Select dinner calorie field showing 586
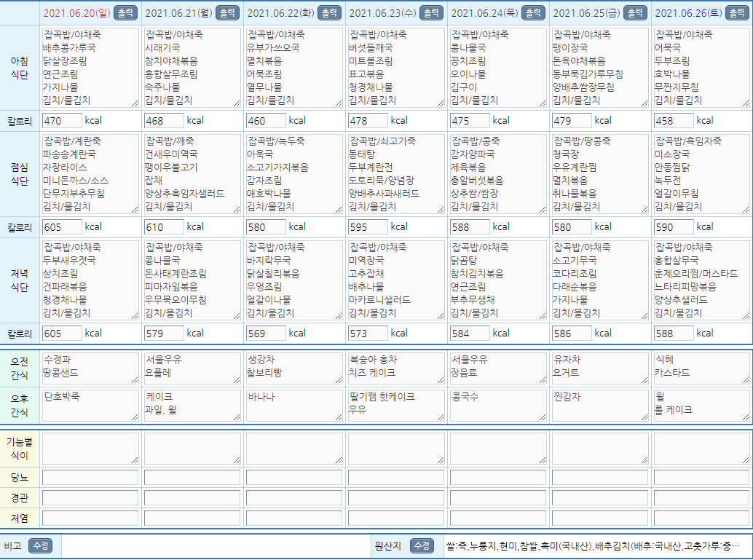Viewport: 753px width, 560px height. tap(572, 333)
